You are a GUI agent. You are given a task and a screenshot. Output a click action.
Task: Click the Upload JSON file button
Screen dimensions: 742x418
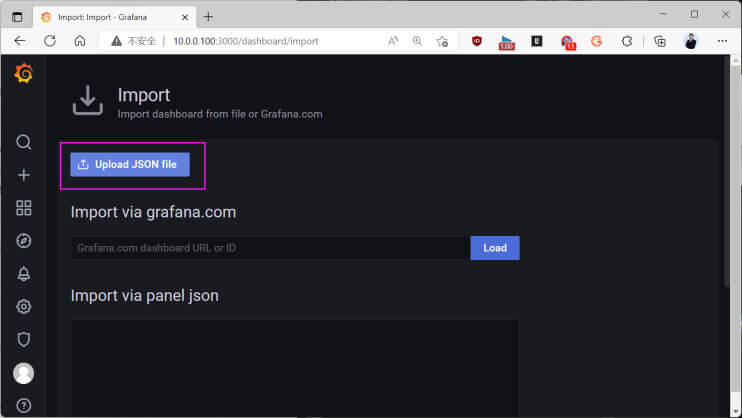[130, 164]
